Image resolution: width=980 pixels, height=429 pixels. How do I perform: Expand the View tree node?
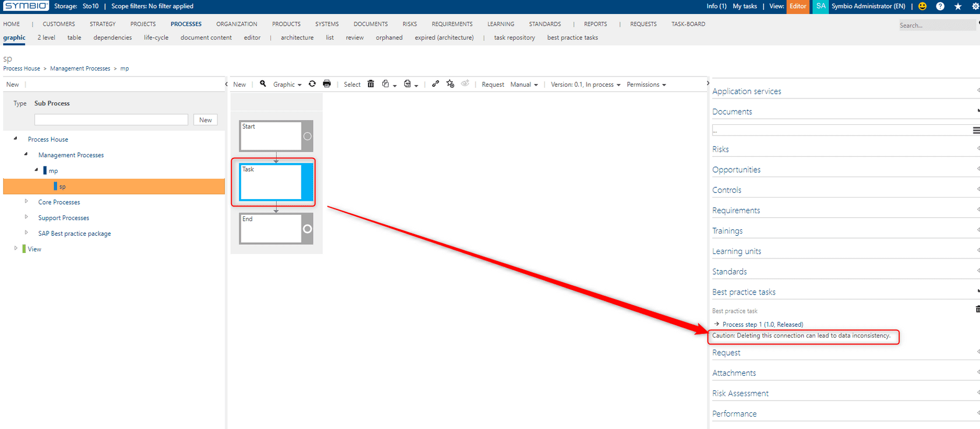[16, 248]
